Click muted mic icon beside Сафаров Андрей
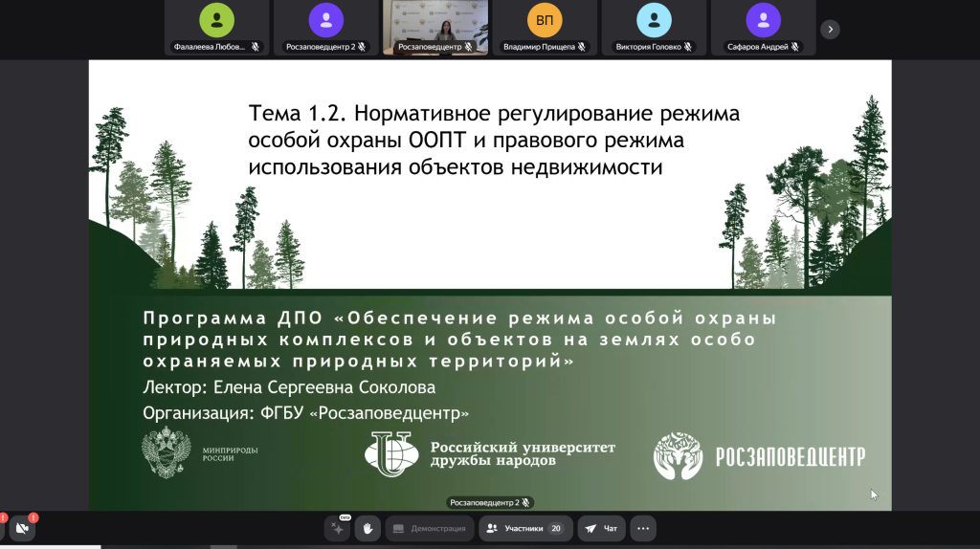The height and width of the screenshot is (549, 980). [x=795, y=47]
